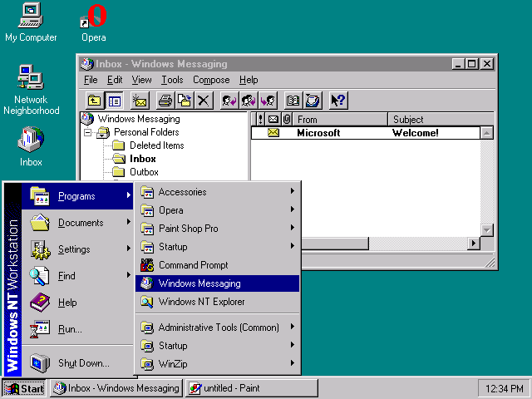The height and width of the screenshot is (399, 532).
Task: Select the Outbox folder in the tree
Action: pos(144,172)
